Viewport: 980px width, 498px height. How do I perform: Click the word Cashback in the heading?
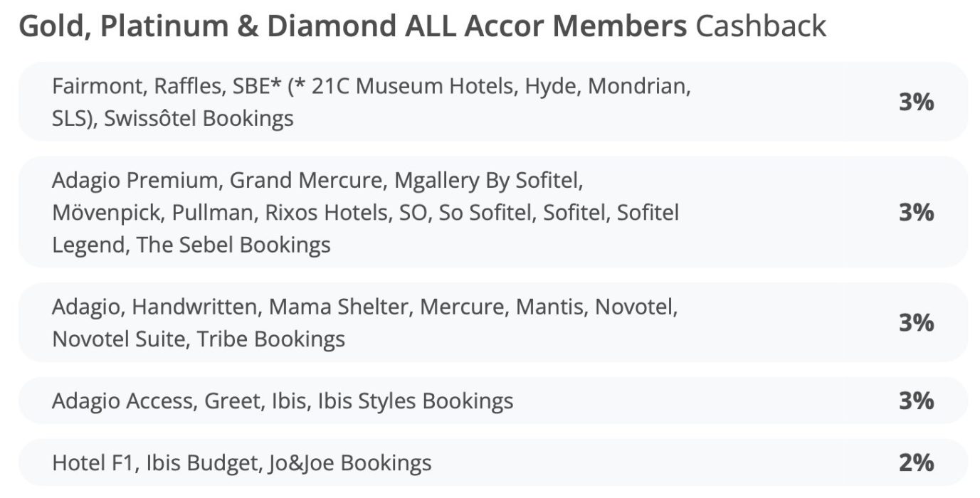click(x=761, y=27)
